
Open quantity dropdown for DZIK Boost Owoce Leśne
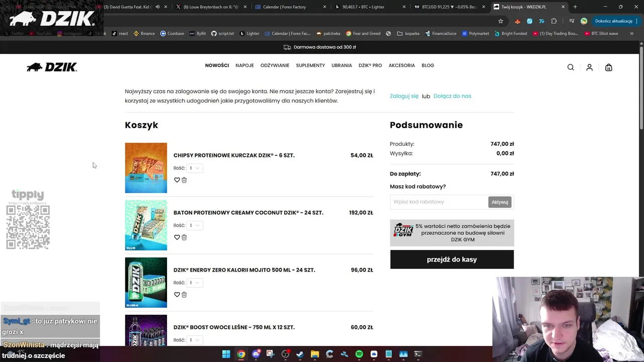pos(195,340)
